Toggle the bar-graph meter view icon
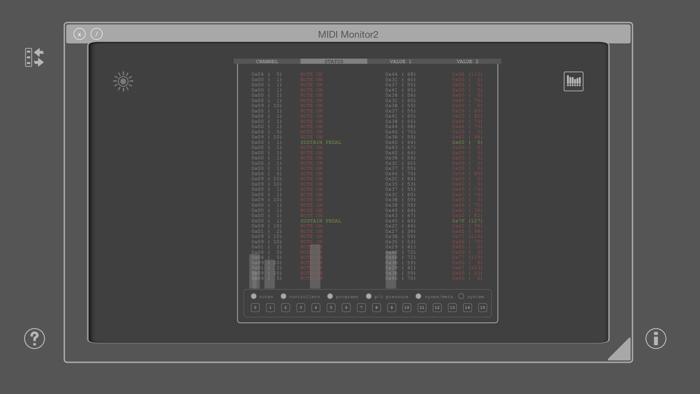Image resolution: width=700 pixels, height=394 pixels. pos(573,82)
